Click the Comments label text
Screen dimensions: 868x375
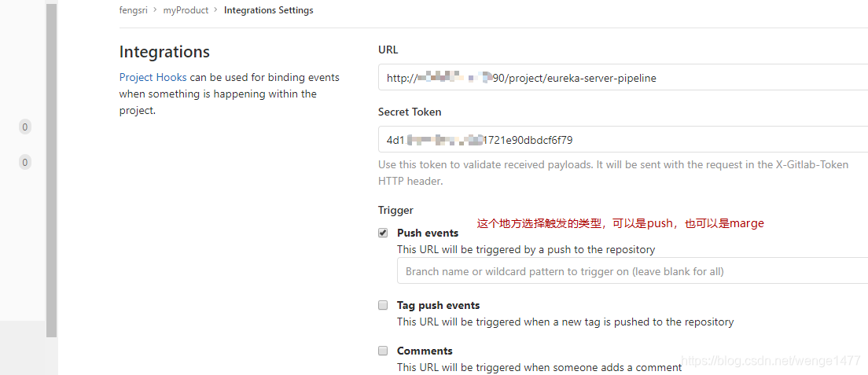coord(425,351)
